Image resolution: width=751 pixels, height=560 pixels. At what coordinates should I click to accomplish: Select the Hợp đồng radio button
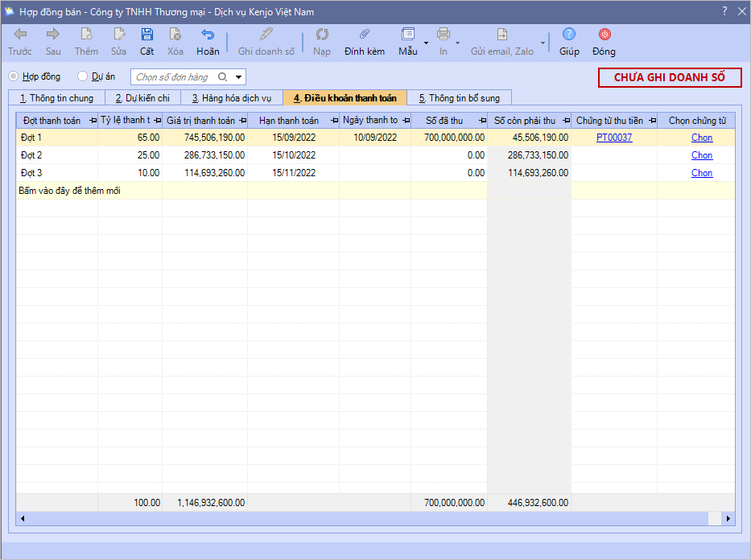coord(13,76)
